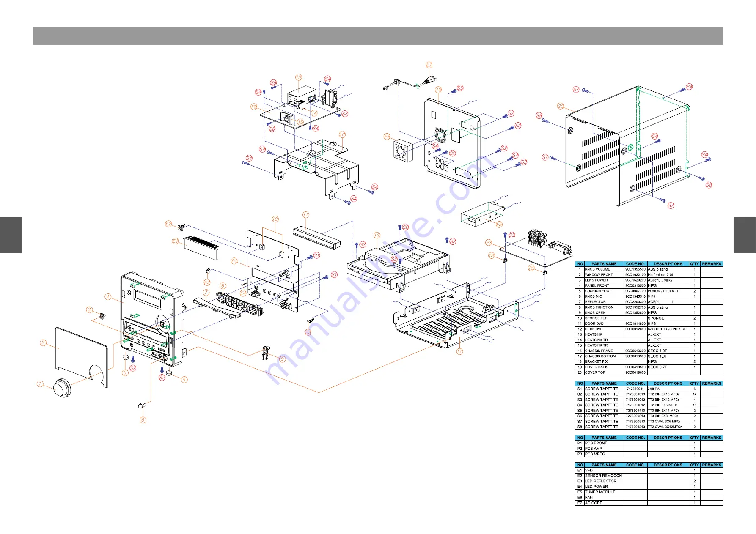Image resolution: width=756 pixels, height=534 pixels.
Task: Click circled callout 19 above the back cover
Action: tap(438, 90)
